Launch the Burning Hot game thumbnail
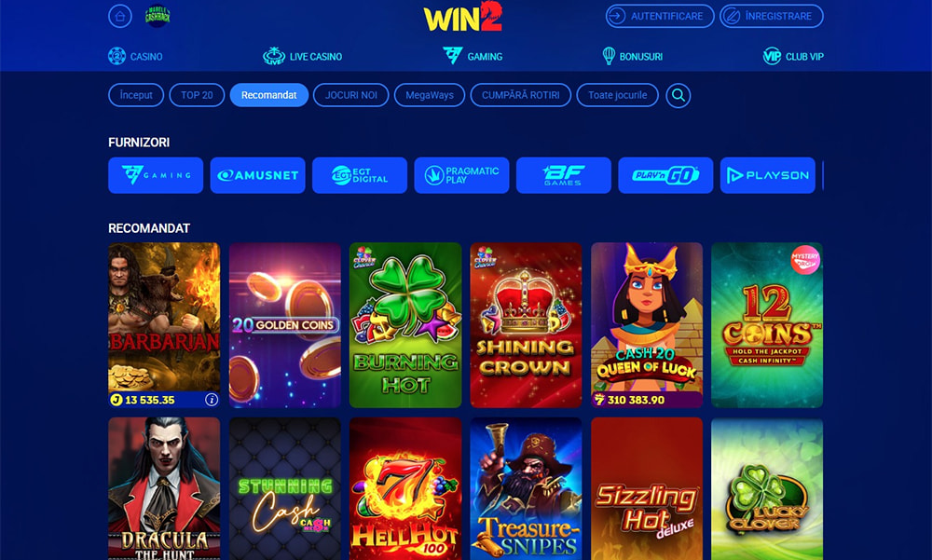Screen dimensions: 932x560 click(405, 325)
